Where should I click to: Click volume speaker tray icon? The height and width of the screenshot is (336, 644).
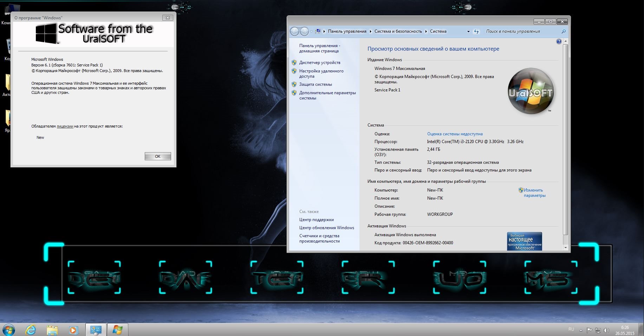pyautogui.click(x=606, y=330)
